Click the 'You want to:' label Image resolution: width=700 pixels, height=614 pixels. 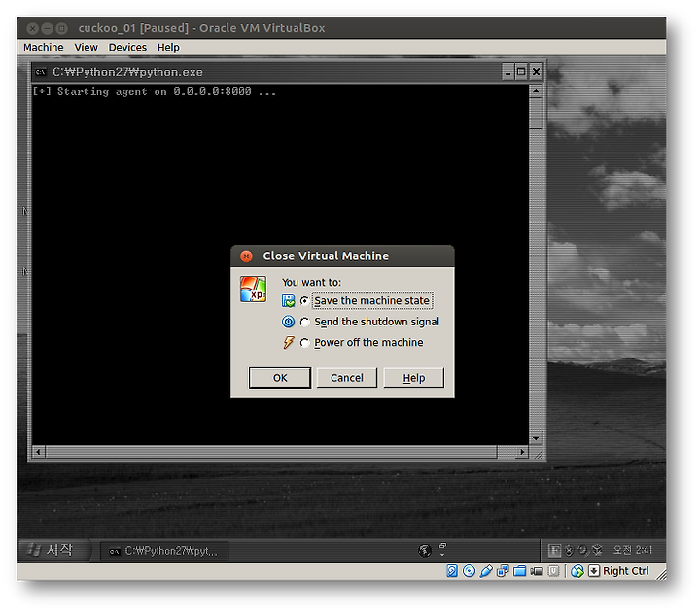click(x=311, y=282)
